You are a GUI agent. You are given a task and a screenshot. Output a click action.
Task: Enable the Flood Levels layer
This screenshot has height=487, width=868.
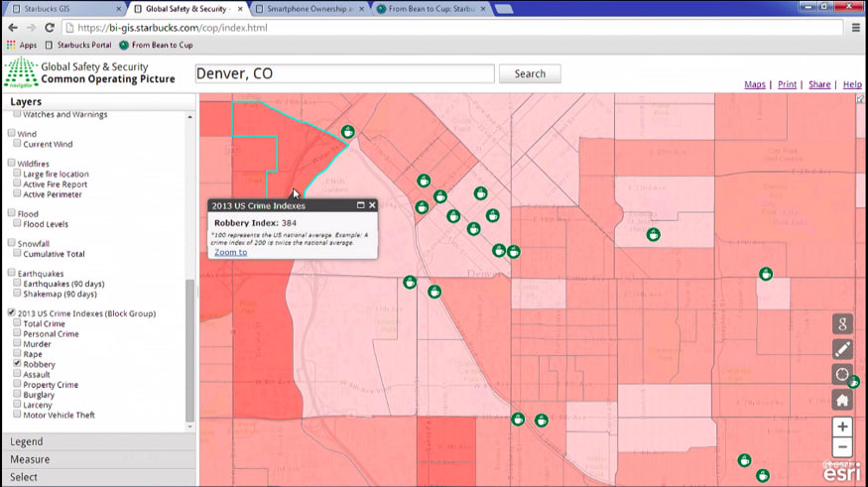point(17,223)
